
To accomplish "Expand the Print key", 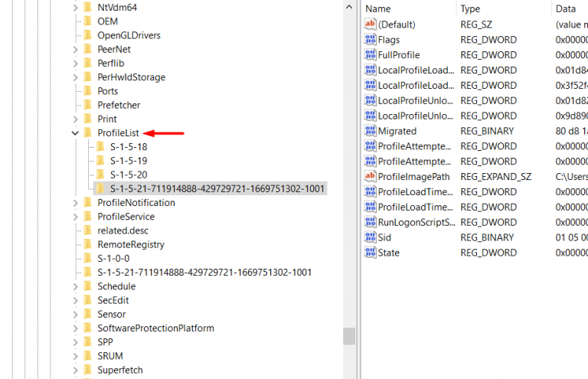I will point(75,119).
